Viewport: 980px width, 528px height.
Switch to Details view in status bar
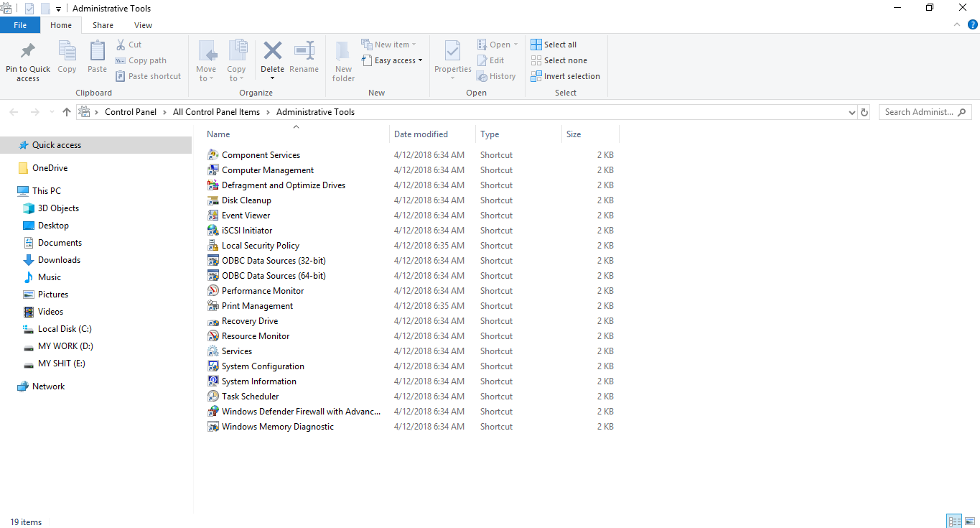[954, 522]
